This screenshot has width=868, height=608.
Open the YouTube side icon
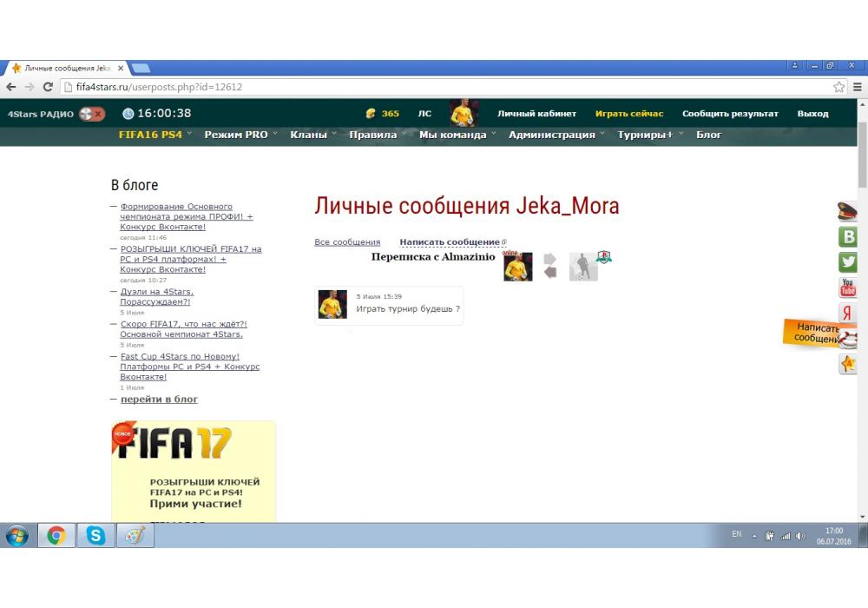click(847, 287)
